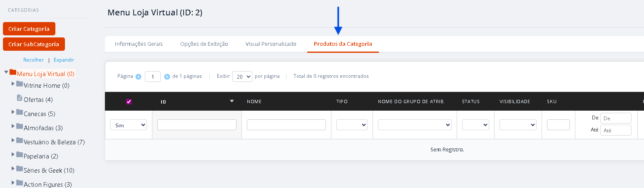Click the Vitrine Home folder icon

coord(20,84)
